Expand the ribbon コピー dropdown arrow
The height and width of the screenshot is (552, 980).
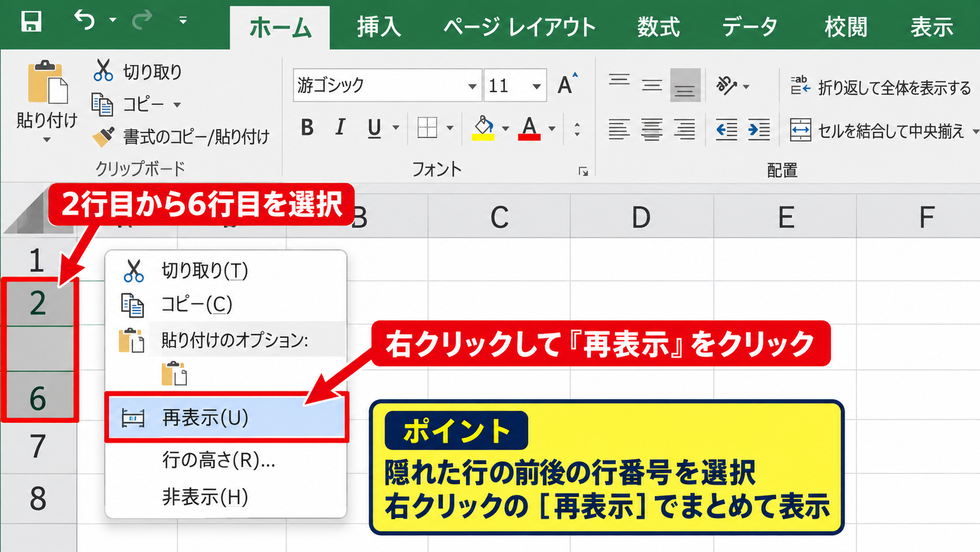pos(176,105)
